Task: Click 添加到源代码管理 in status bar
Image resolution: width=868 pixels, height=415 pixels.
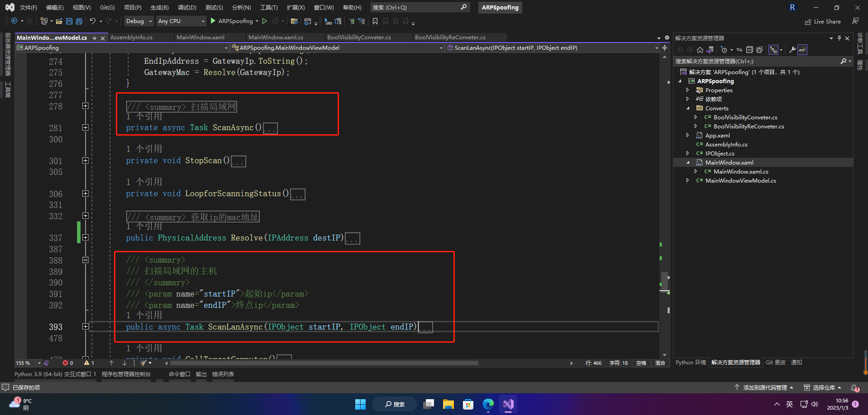Action: coord(764,387)
